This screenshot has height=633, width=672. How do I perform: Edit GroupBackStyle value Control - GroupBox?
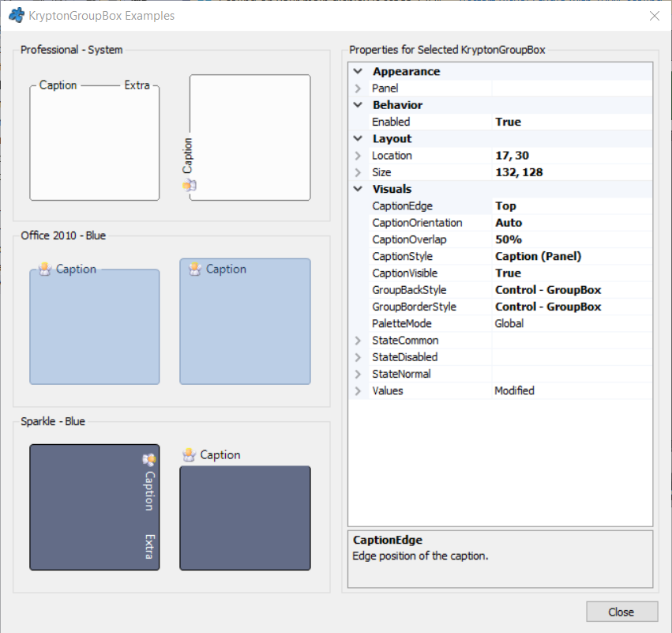(573, 290)
